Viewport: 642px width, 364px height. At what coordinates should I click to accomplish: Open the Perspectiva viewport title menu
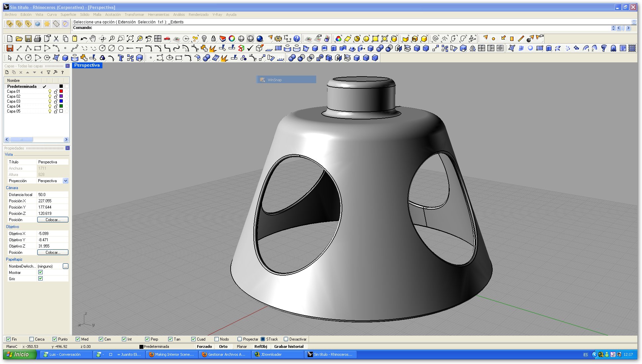pos(87,65)
